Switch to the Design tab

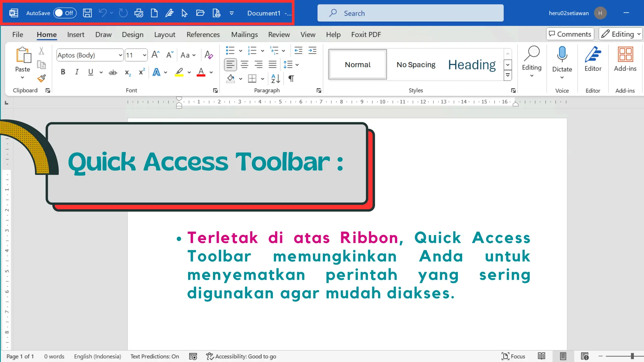pyautogui.click(x=132, y=35)
